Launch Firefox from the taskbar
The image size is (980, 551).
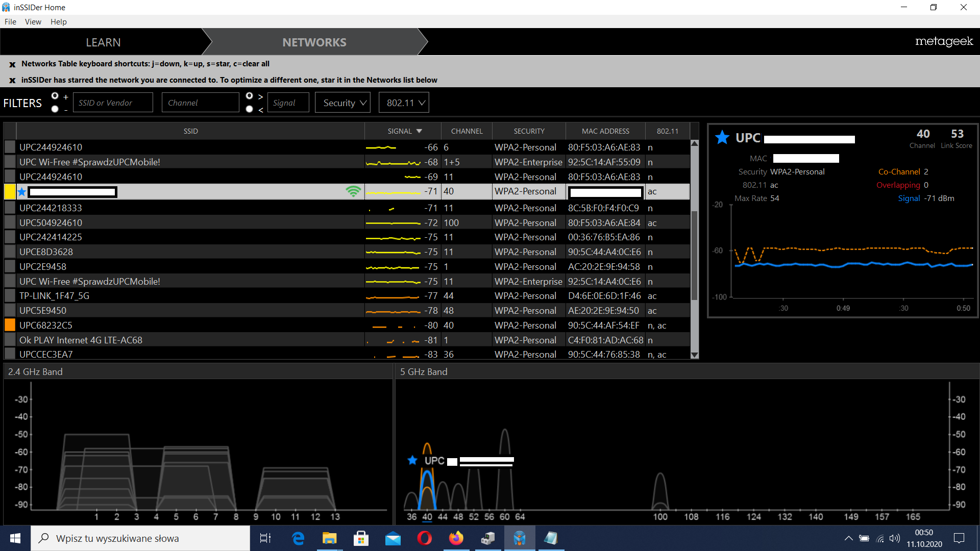(x=456, y=538)
